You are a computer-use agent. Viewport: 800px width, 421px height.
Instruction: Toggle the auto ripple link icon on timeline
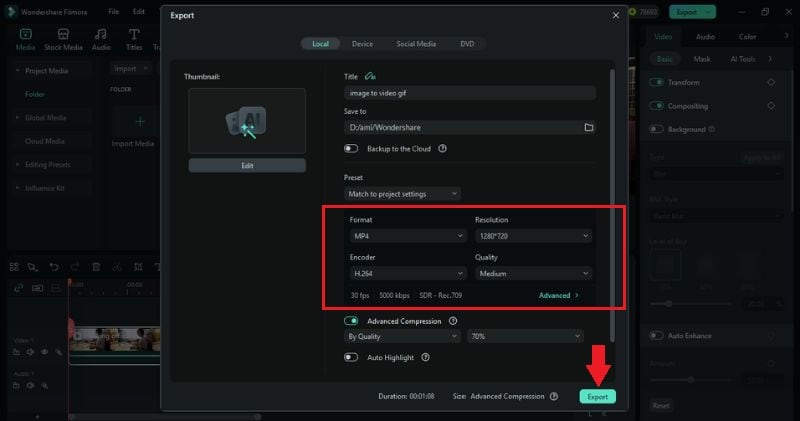coord(19,288)
